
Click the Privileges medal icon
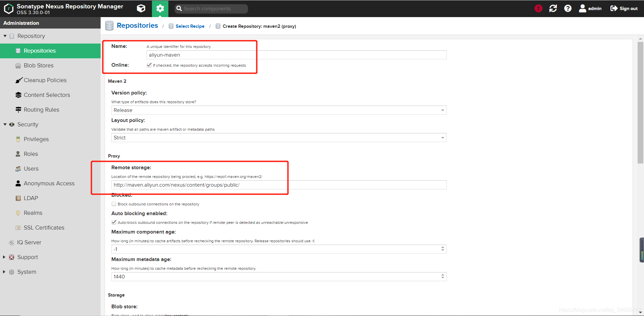(x=18, y=139)
